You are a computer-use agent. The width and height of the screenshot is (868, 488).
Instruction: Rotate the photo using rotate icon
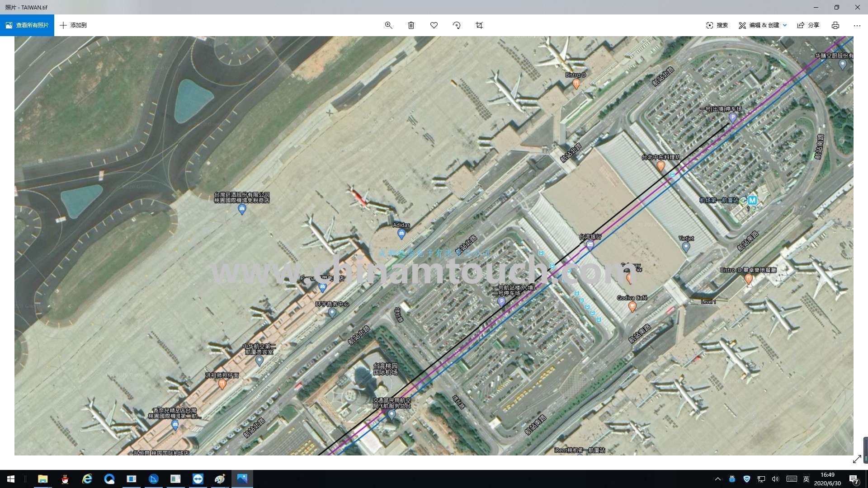click(x=457, y=25)
